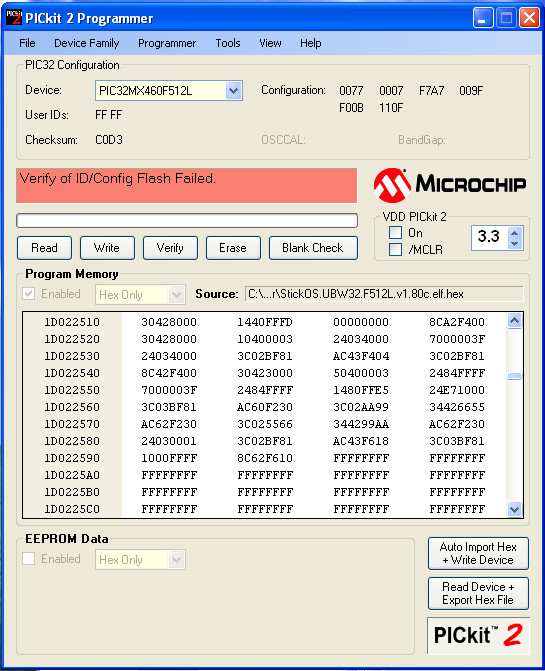Click memory cell 1000FFFF
This screenshot has height=671, width=545.
[x=169, y=458]
